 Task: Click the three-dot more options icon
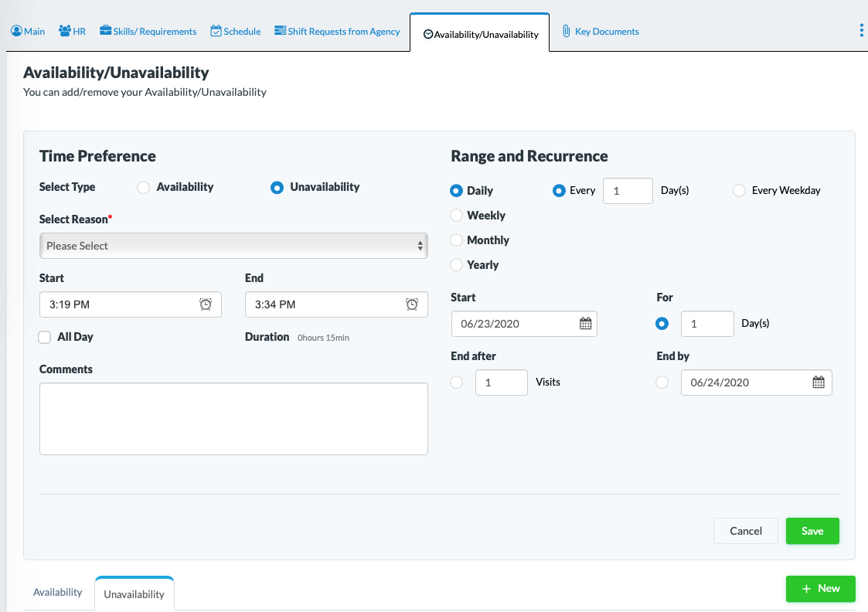click(861, 31)
